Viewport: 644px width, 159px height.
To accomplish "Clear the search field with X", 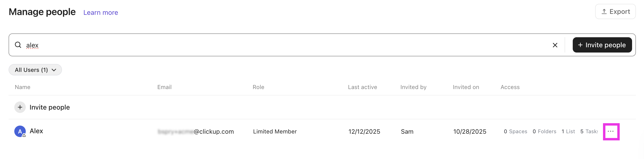I will pos(555,45).
